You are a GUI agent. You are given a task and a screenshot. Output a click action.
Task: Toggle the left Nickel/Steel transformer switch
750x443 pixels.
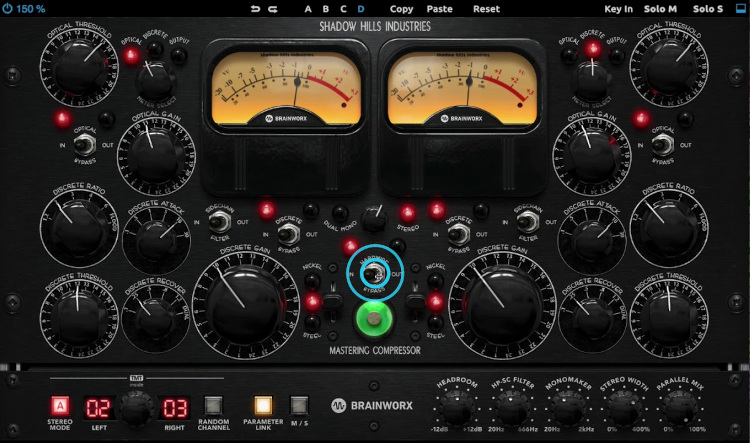(332, 300)
